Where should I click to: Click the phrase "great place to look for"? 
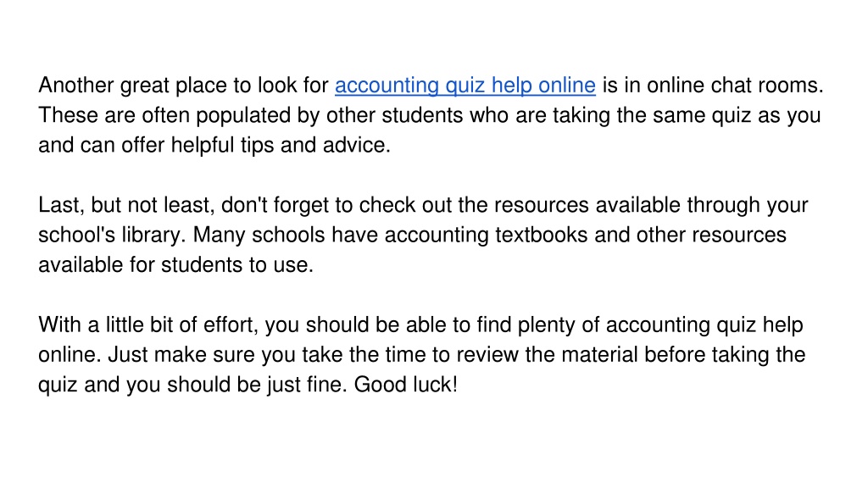[224, 86]
